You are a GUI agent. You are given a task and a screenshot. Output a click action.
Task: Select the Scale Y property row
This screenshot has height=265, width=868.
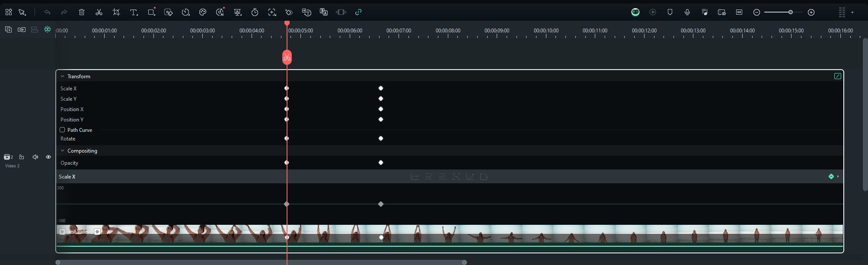[450, 99]
